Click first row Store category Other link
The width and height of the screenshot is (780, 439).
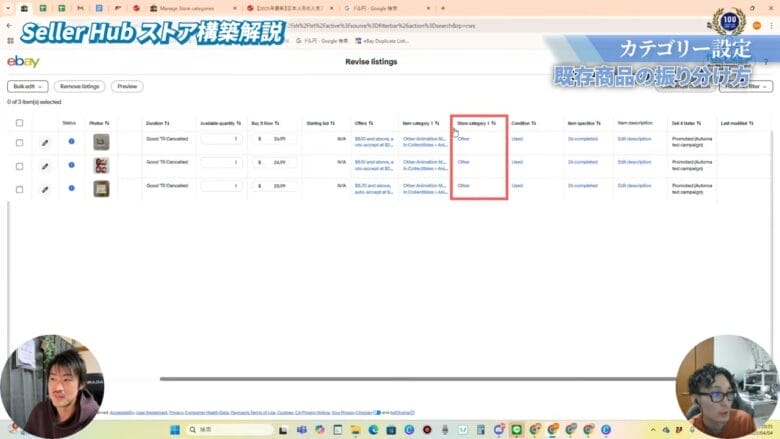point(463,139)
